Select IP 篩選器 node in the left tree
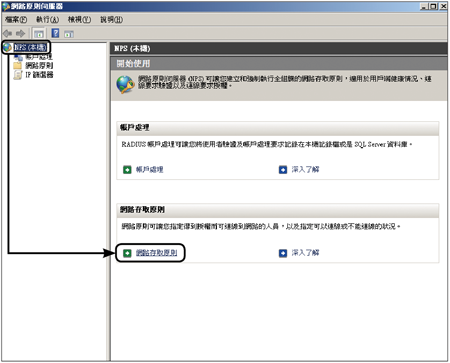Screen dimensions: 450x363 point(39,75)
